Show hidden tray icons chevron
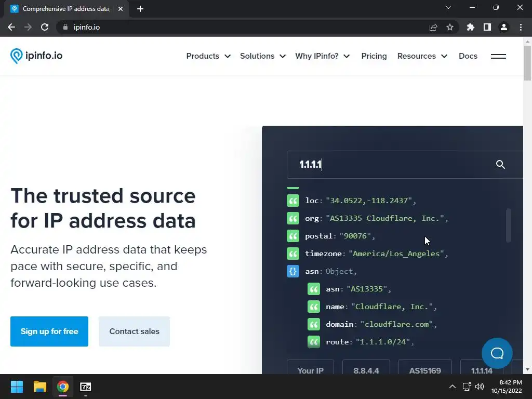Screen dimensions: 532x399 click(x=453, y=387)
